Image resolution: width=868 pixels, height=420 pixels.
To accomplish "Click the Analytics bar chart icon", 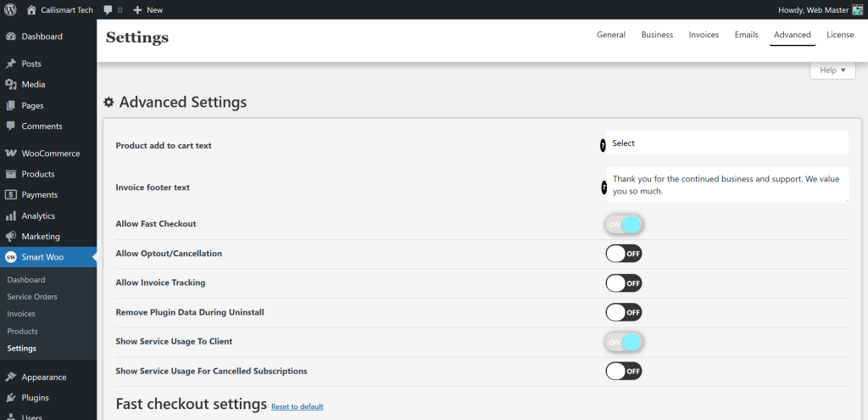I will click(x=10, y=216).
